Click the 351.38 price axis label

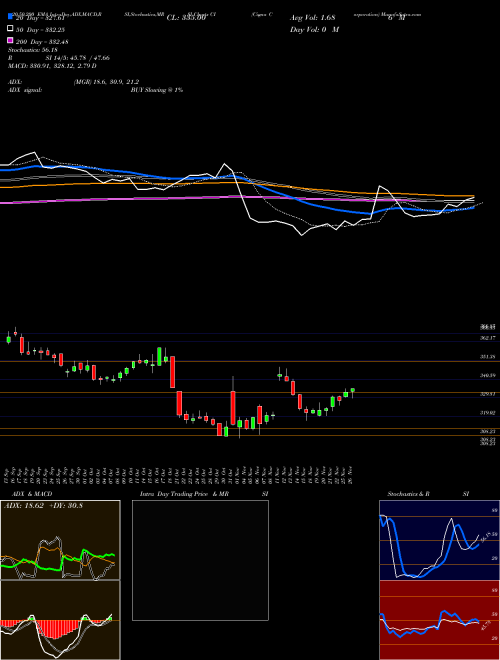pos(489,357)
